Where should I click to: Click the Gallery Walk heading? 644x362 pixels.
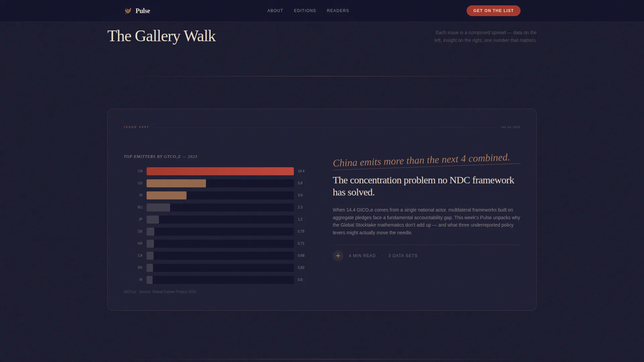[x=161, y=36]
